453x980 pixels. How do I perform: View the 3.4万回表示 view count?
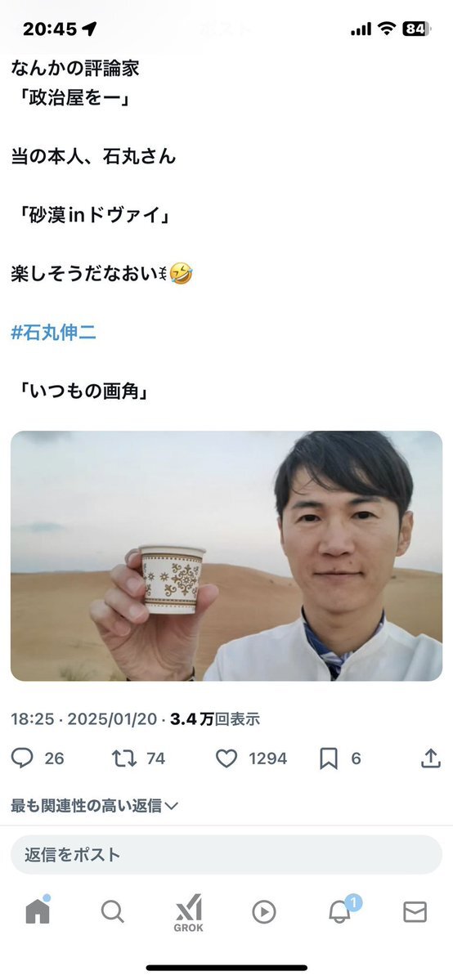(x=214, y=718)
